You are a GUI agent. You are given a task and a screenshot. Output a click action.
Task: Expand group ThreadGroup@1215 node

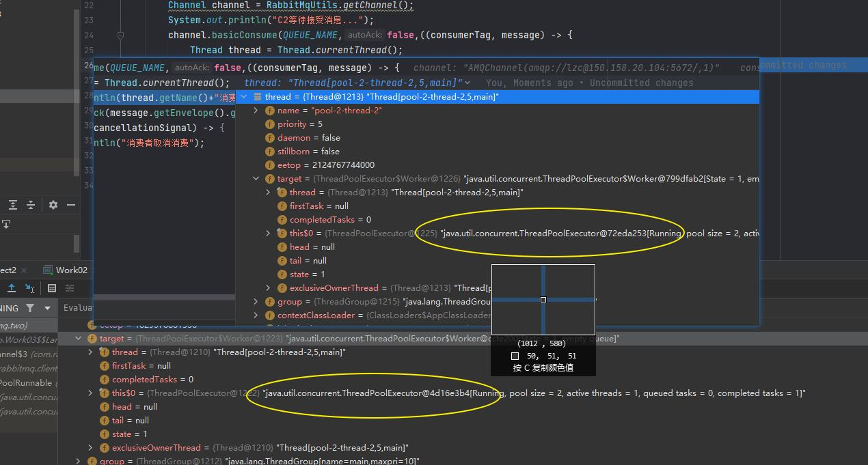point(256,302)
